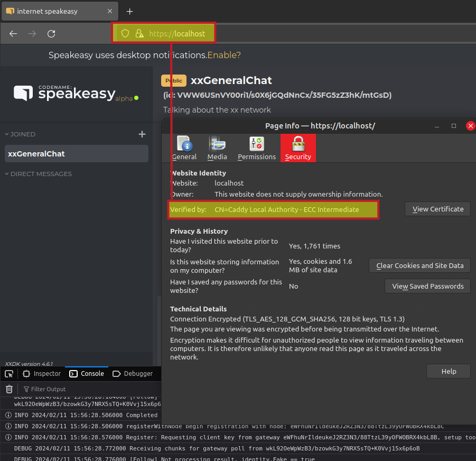Image resolution: width=476 pixels, height=461 pixels.
Task: Open a new browser tab
Action: [x=129, y=12]
